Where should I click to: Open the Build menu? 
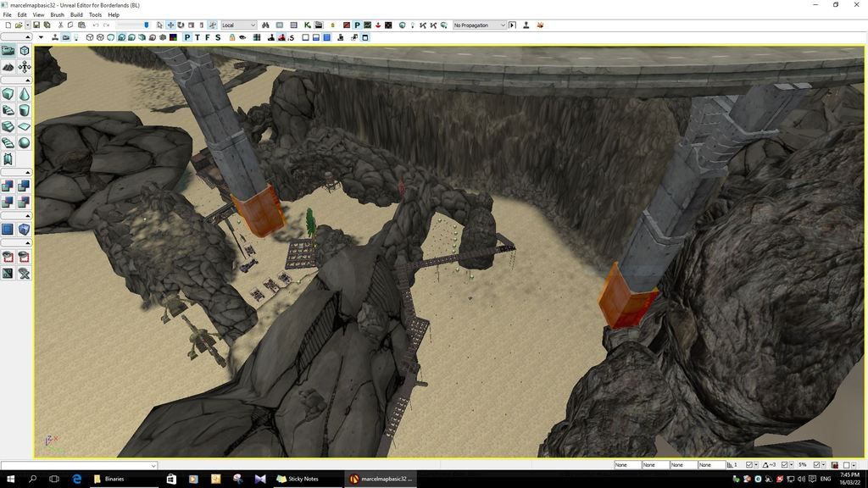click(x=76, y=15)
